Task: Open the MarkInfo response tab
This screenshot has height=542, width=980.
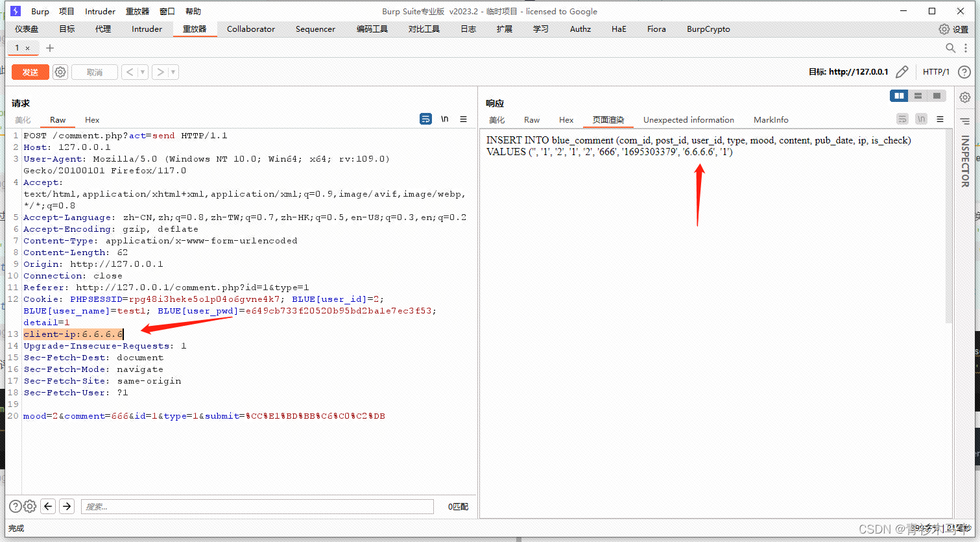Action: (771, 120)
